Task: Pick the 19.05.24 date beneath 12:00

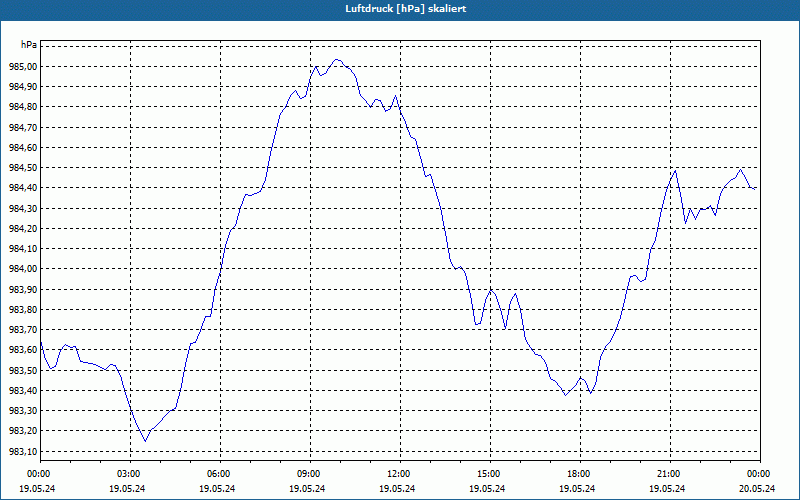Action: (397, 488)
